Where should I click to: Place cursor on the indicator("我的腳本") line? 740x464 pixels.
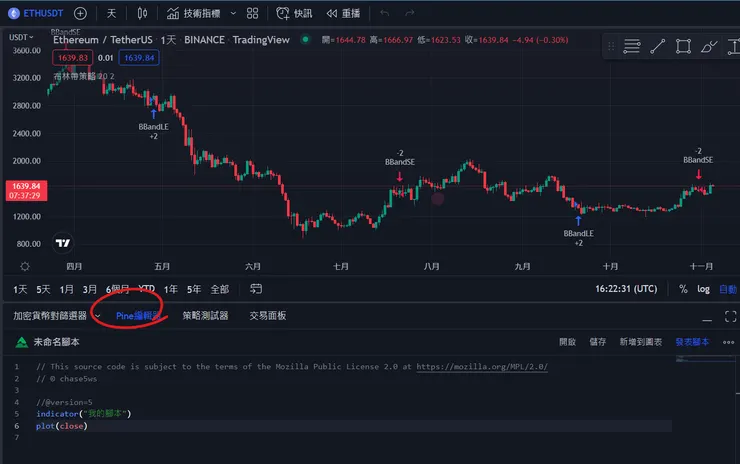point(84,413)
